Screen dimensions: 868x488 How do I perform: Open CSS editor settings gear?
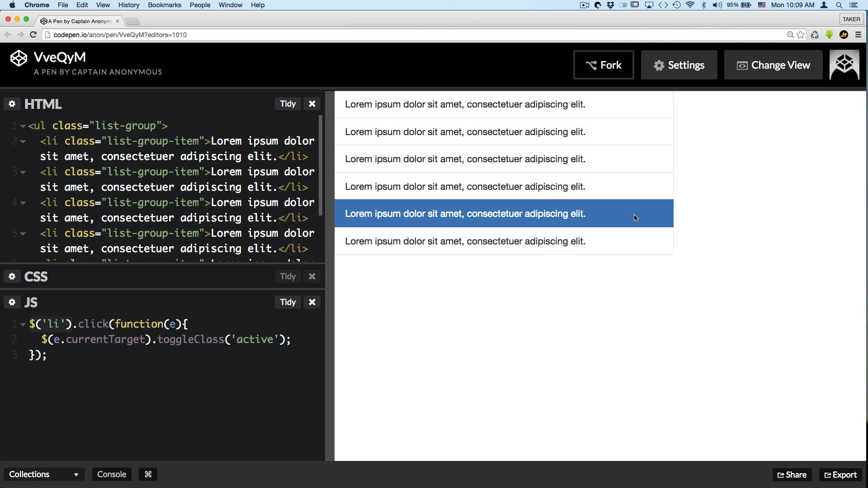[12, 277]
